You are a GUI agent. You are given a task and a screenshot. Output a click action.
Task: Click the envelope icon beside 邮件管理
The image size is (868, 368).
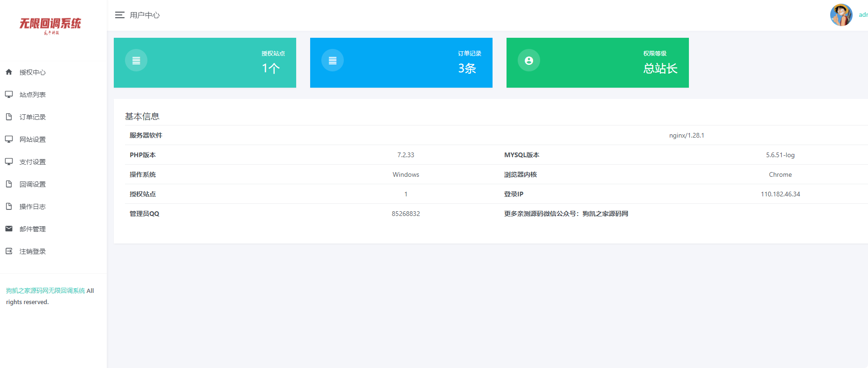click(x=9, y=229)
